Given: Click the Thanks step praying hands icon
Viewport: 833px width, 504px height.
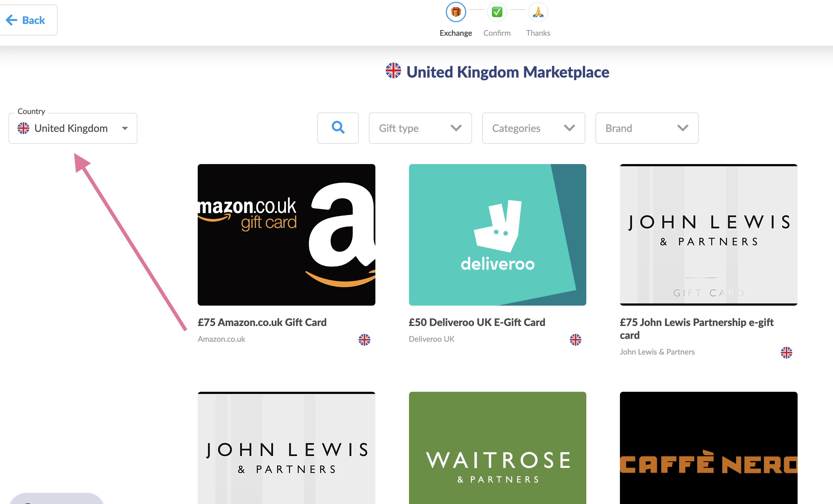Looking at the screenshot, I should pyautogui.click(x=538, y=12).
